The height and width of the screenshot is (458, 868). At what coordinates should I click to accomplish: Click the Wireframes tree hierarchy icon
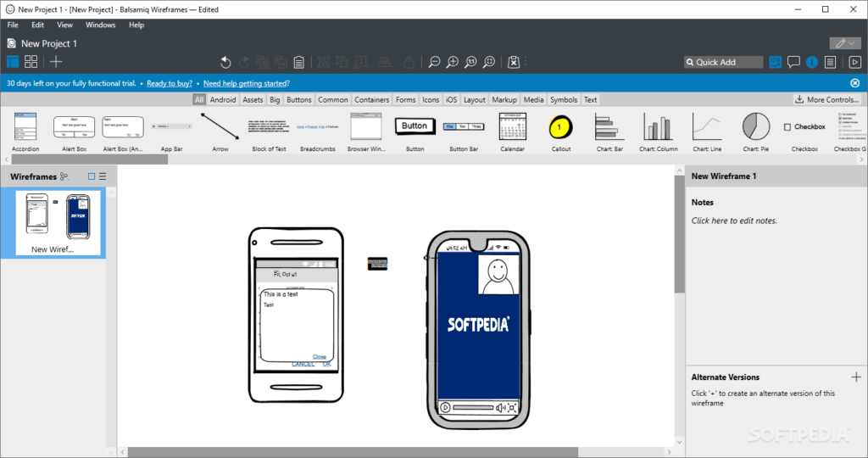tap(64, 176)
